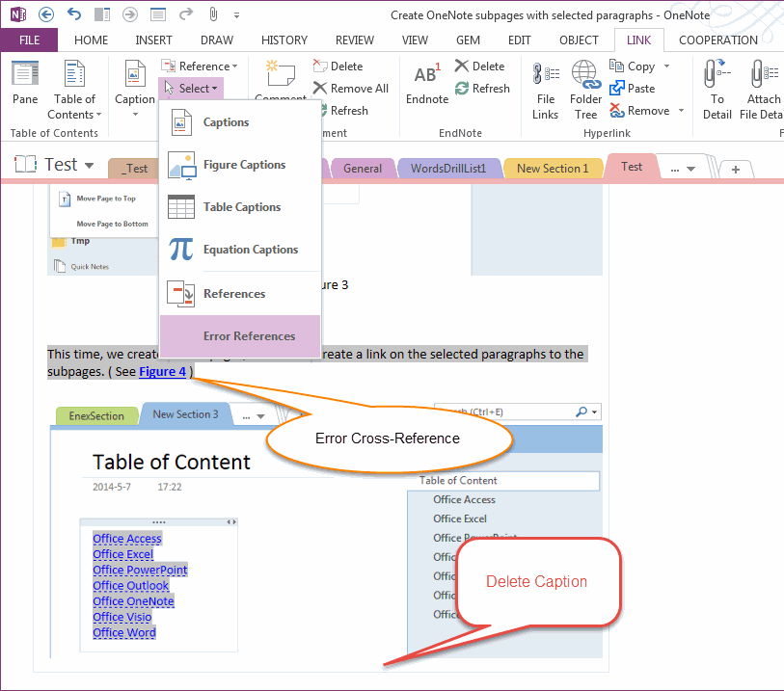The height and width of the screenshot is (691, 784).
Task: Click the Paste hyperlink button
Action: pos(633,89)
